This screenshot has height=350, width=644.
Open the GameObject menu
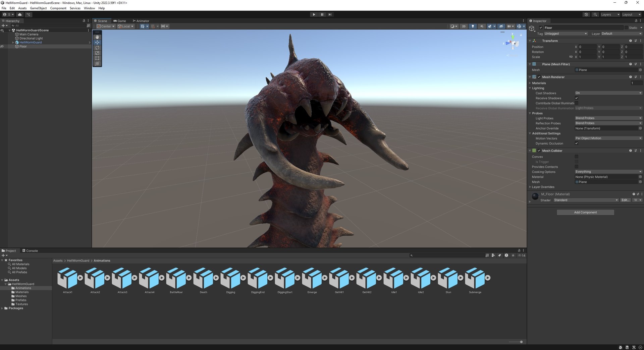point(38,8)
